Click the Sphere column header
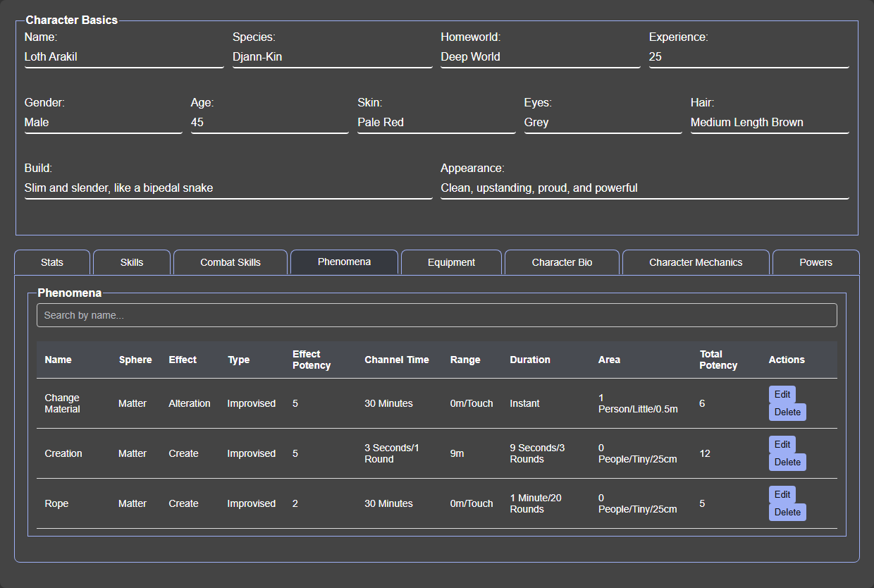This screenshot has height=588, width=874. click(135, 360)
